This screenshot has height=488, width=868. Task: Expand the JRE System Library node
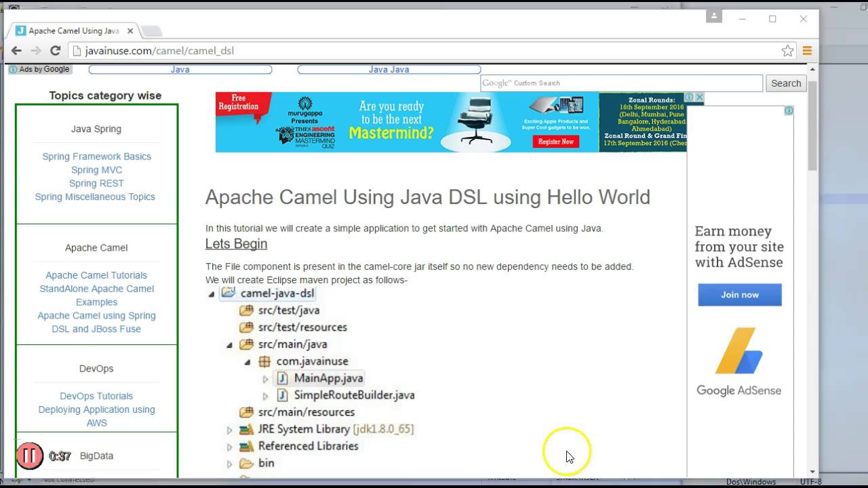[x=229, y=430]
